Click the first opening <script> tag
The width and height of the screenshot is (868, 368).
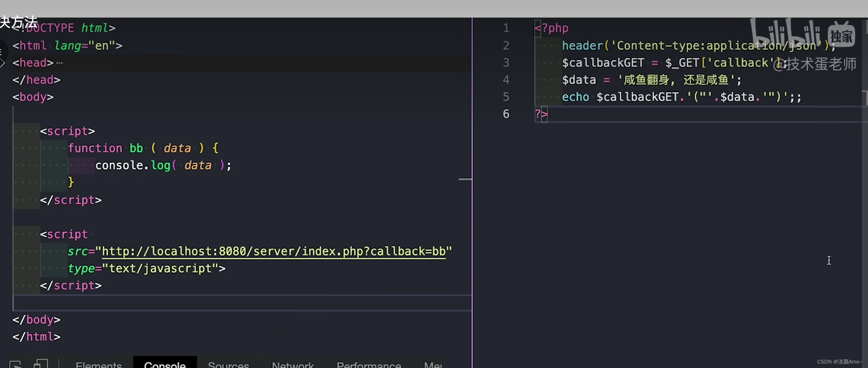pyautogui.click(x=67, y=131)
